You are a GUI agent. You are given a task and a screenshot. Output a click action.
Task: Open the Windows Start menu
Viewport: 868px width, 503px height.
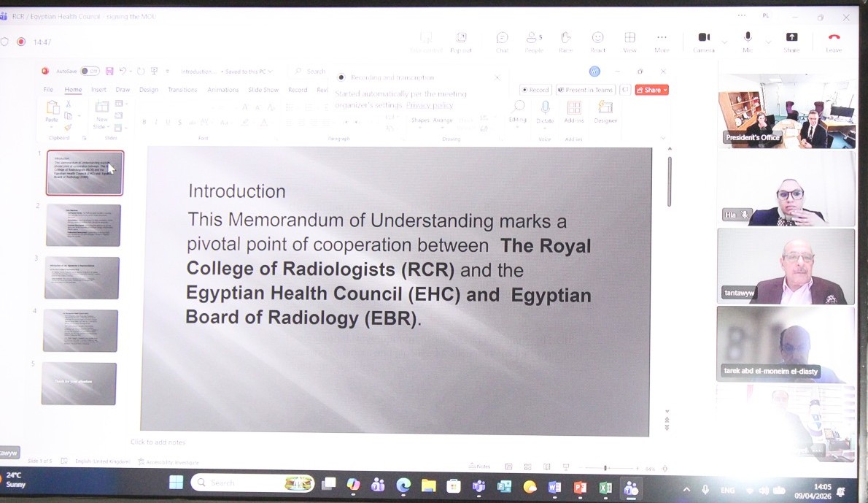[176, 483]
